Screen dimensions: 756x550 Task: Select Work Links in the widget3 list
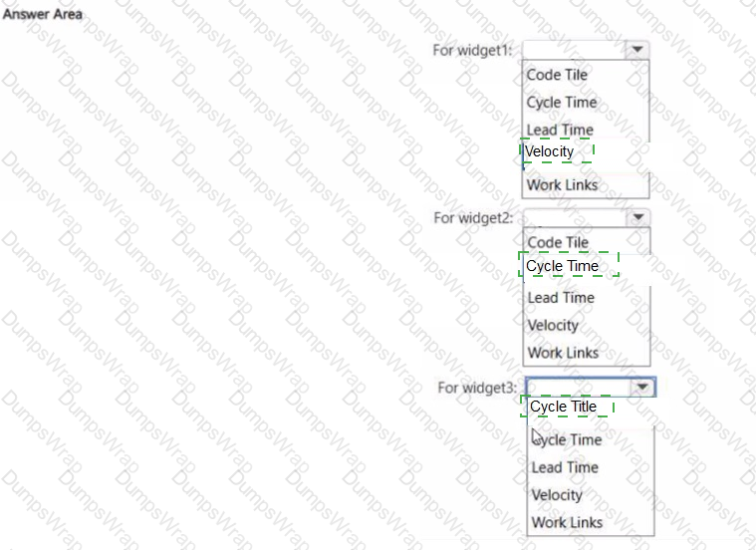click(567, 522)
